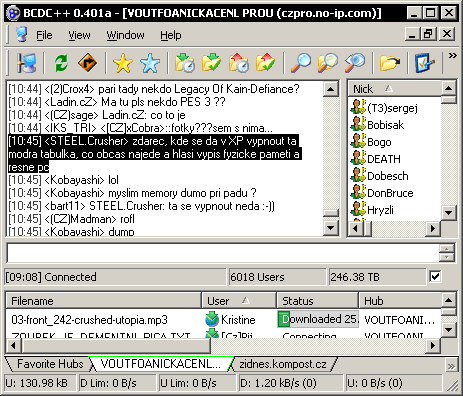This screenshot has width=463, height=396.
Task: Open Finished Uploads red arrow folder
Action: click(x=265, y=63)
